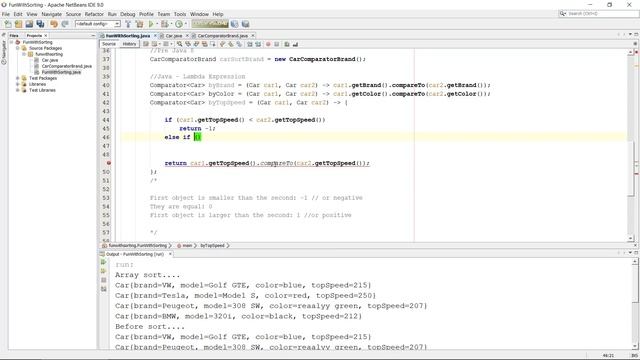Open the File menu
This screenshot has width=640, height=360.
pyautogui.click(x=6, y=14)
